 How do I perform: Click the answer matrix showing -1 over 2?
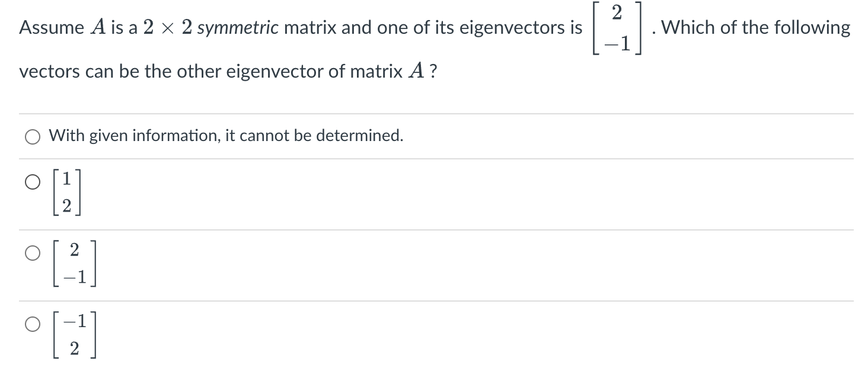pyautogui.click(x=74, y=336)
